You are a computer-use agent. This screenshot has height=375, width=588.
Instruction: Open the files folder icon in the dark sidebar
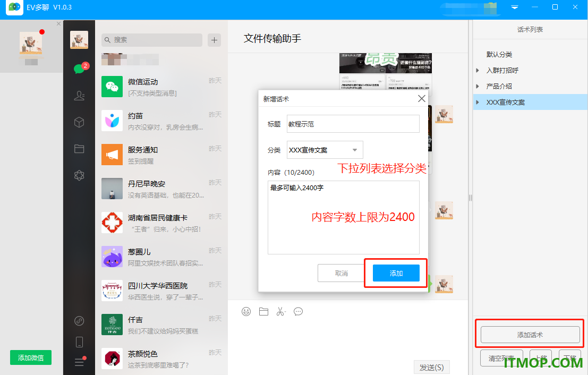coord(79,149)
